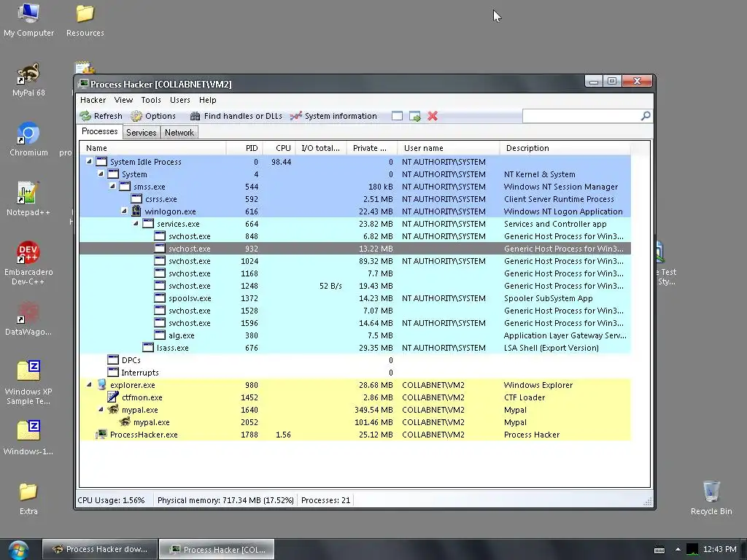
Task: Select the Interrupts row
Action: click(355, 373)
